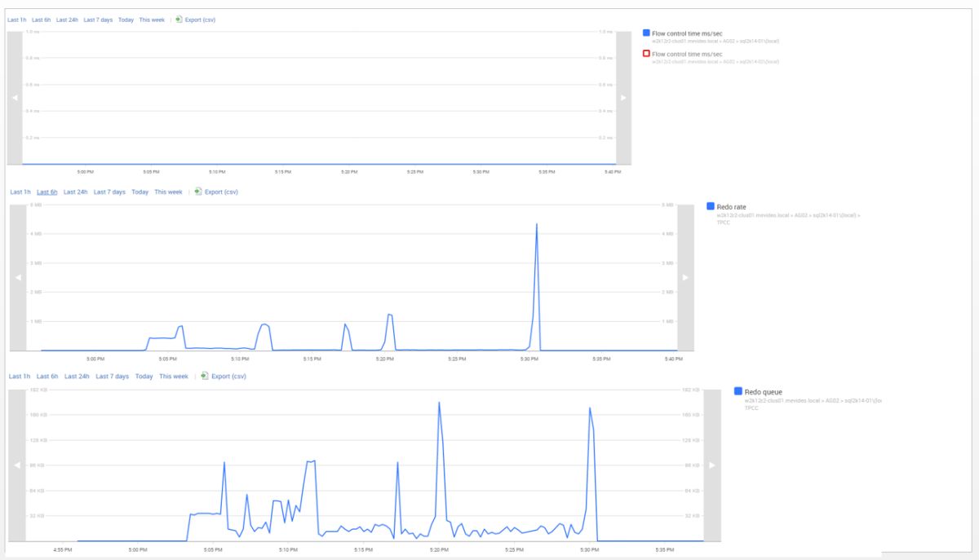Select Last 7 days for the Redo rate chart
This screenshot has height=560, width=979.
pyautogui.click(x=109, y=192)
